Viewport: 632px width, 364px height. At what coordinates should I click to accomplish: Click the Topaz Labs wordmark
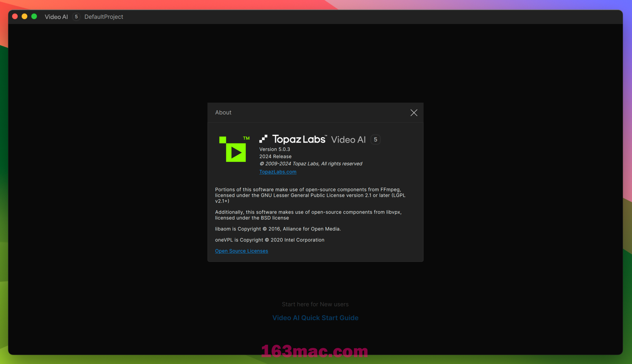299,139
